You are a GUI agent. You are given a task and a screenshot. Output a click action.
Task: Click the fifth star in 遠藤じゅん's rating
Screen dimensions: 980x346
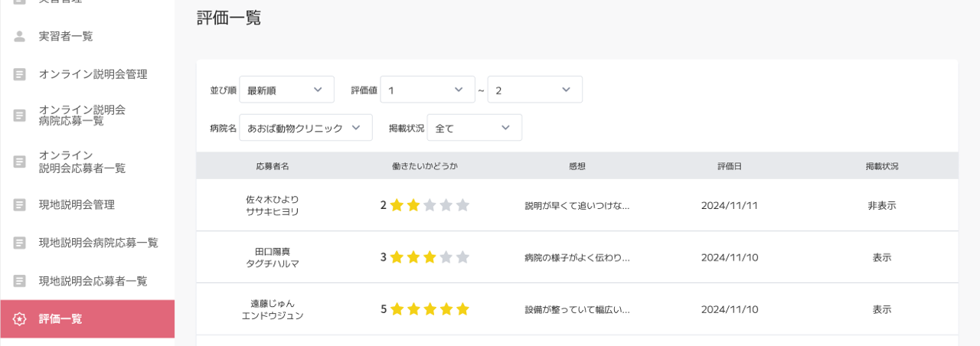462,309
